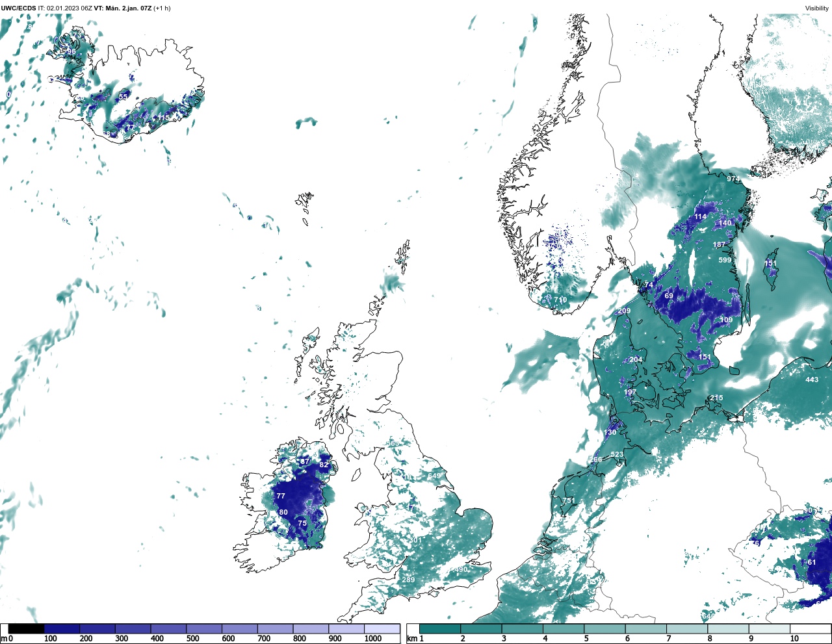Click the '5' tick label on the km scale
This screenshot has width=832, height=644.
(x=586, y=639)
